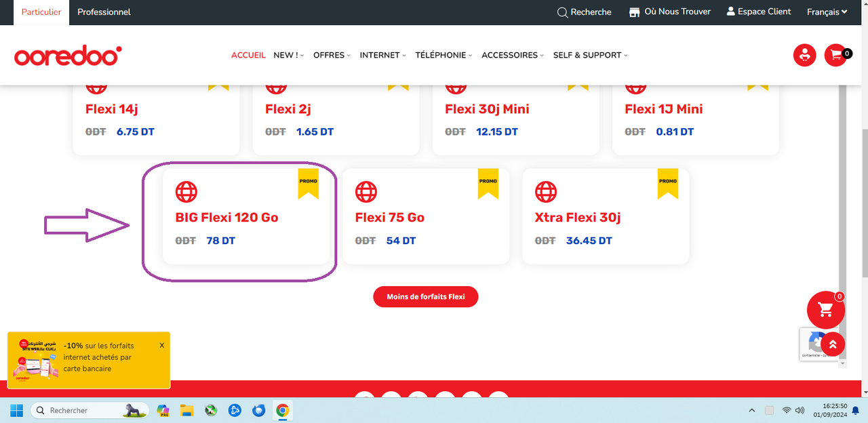Click the globe icon on Flexi 75 Go card
The width and height of the screenshot is (868, 423).
(366, 192)
